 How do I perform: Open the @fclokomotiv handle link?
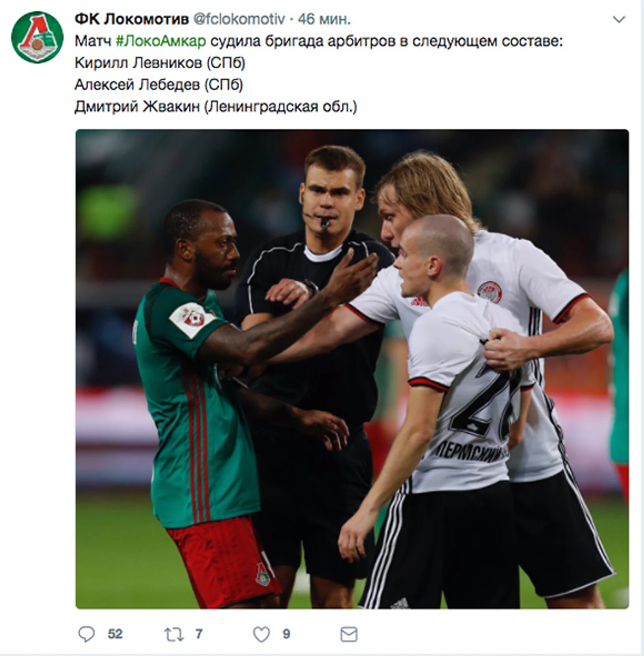[x=239, y=19]
